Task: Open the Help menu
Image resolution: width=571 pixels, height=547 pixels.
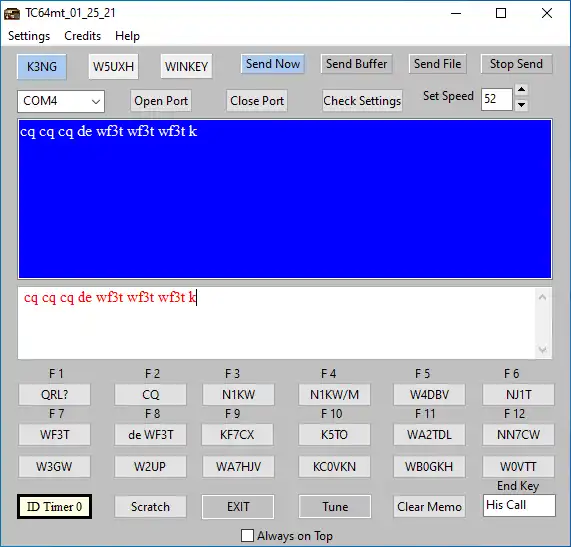Action: [x=127, y=36]
